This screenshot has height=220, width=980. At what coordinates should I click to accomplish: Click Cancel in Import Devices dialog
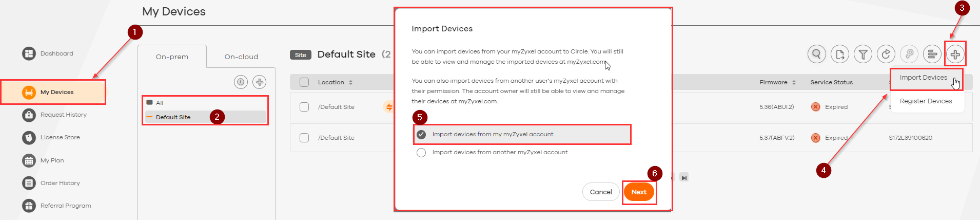[x=600, y=192]
